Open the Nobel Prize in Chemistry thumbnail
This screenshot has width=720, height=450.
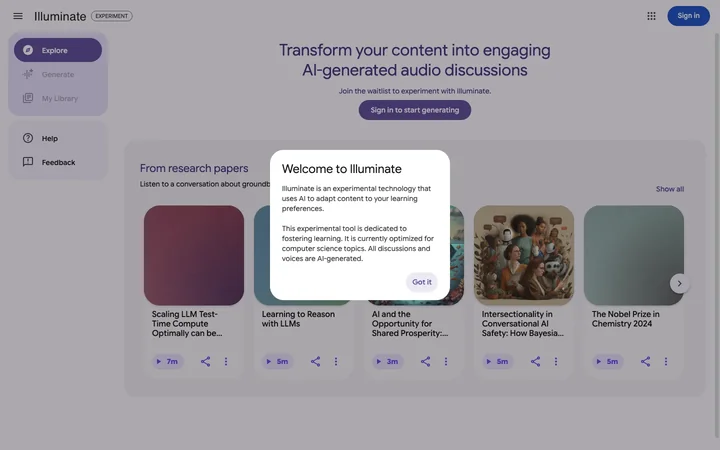coord(634,255)
